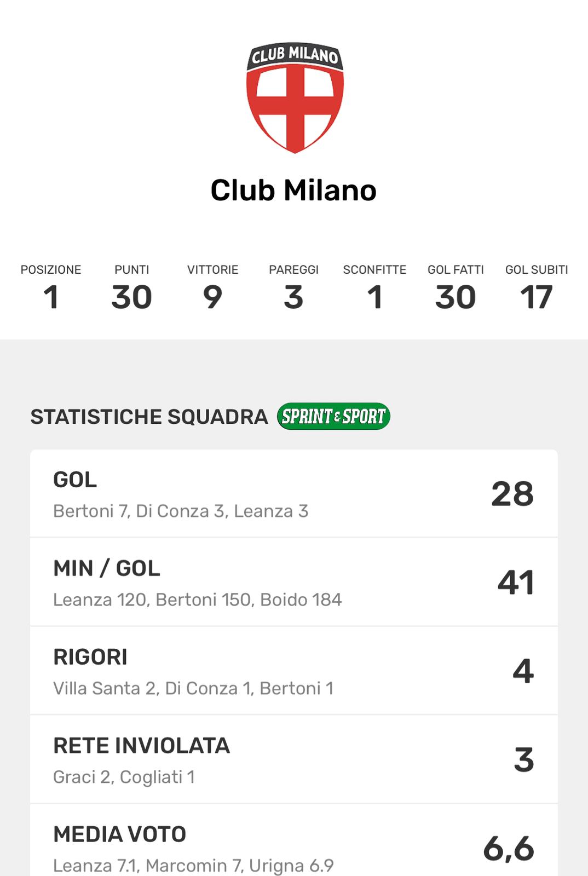This screenshot has width=588, height=876.
Task: Click the Statistiche Squadra section heading
Action: (149, 417)
